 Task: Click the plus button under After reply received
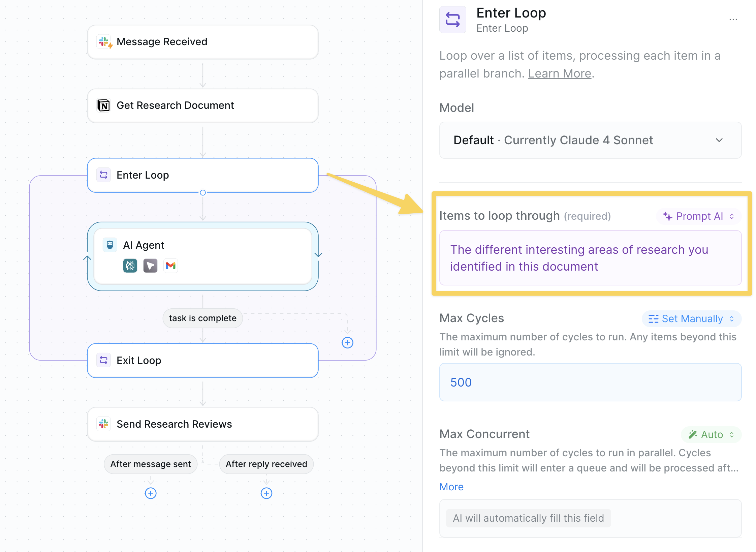point(266,493)
